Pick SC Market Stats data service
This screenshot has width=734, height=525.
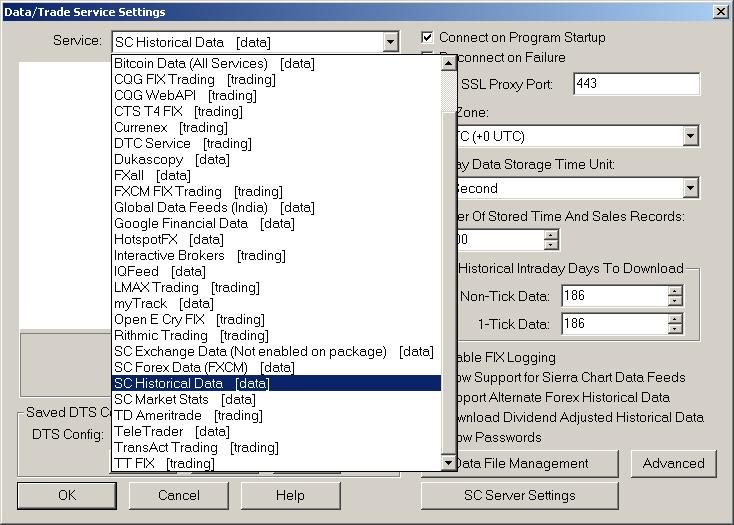point(277,399)
